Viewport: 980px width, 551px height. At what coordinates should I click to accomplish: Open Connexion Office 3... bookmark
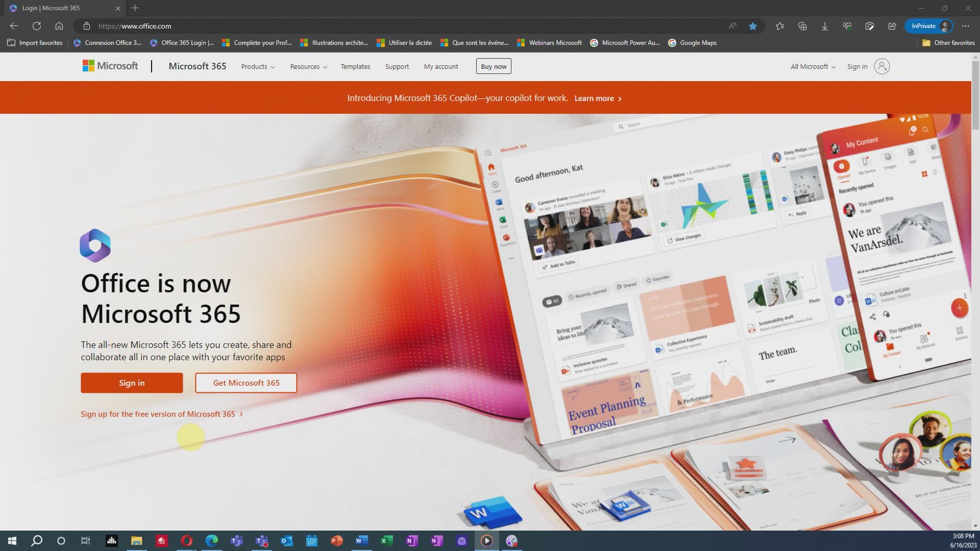[107, 43]
